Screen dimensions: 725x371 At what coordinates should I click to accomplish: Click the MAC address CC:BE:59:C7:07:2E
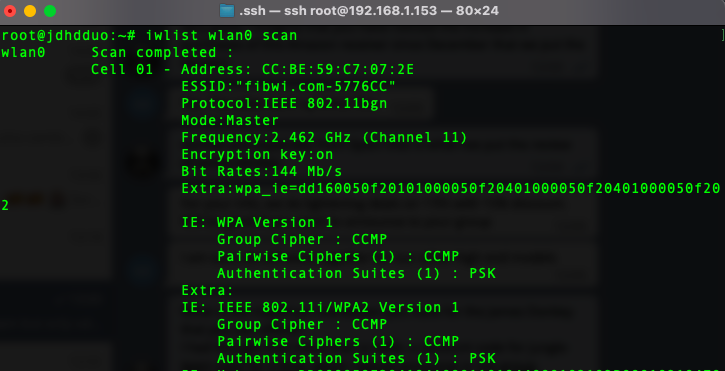[x=338, y=69]
